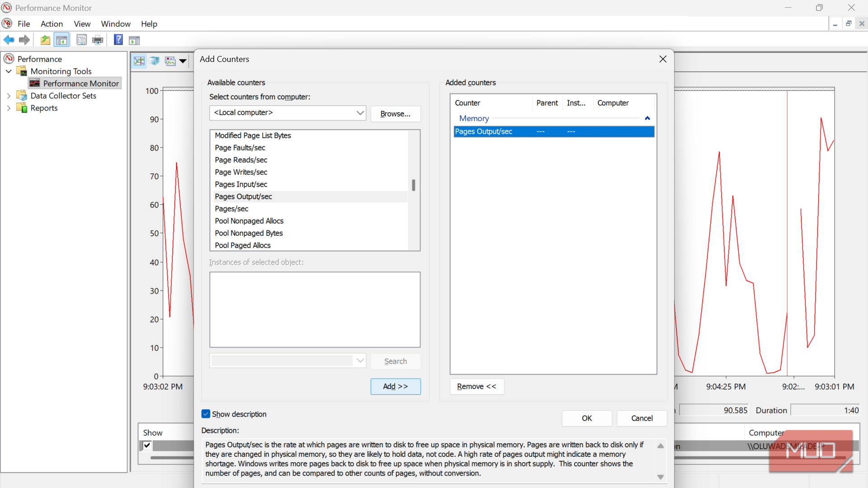Click the Print toolbar icon
Screen dimensions: 868x488
tap(98, 40)
